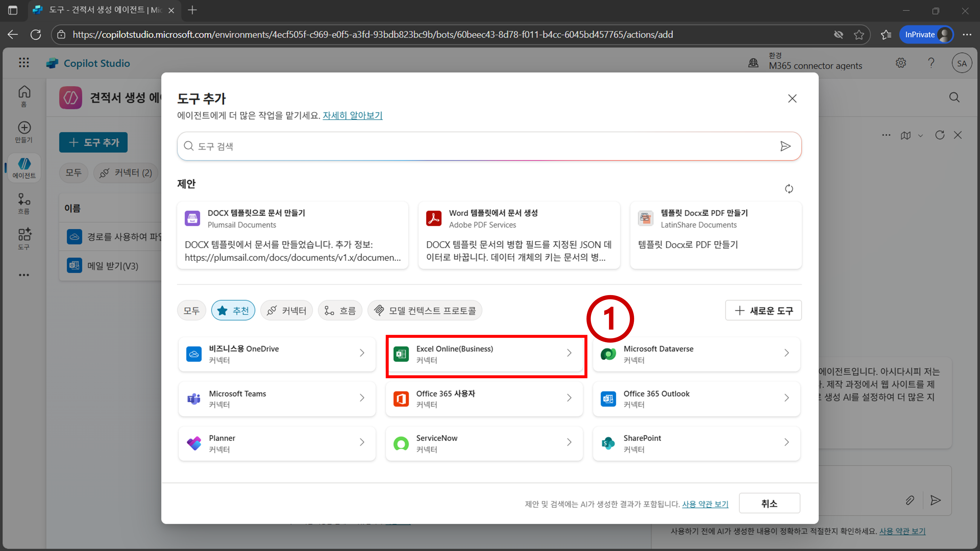Select the 모델 컨텍스트 프로토콜 filter chip
The image size is (980, 551).
[x=425, y=311]
